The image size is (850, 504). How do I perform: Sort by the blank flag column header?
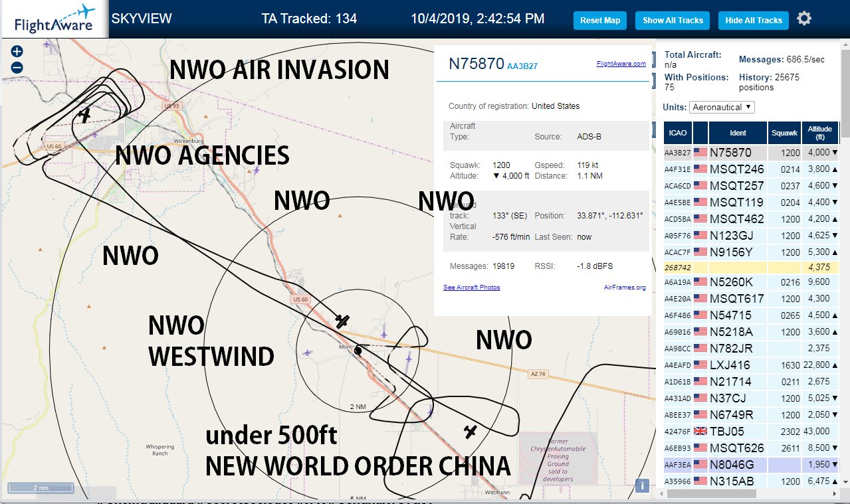point(700,133)
